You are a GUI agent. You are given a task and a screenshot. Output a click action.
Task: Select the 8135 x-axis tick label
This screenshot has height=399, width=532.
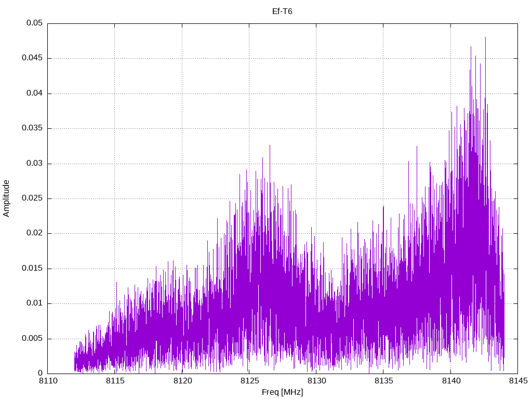(x=384, y=381)
